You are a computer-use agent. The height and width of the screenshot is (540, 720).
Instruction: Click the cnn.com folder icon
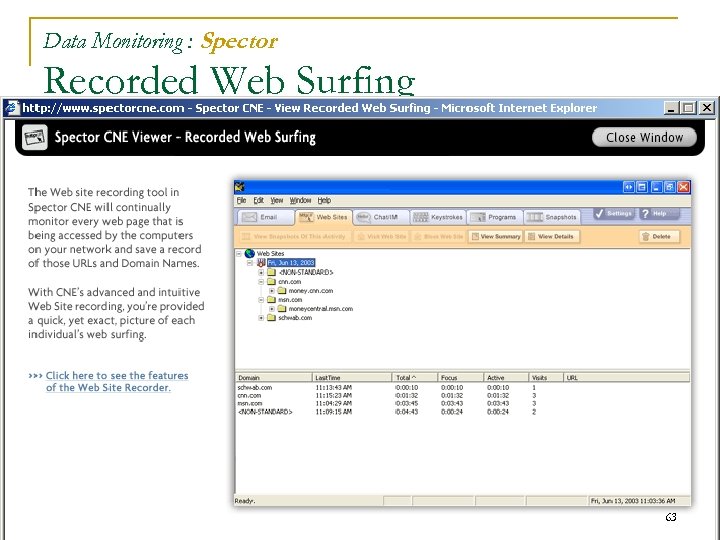tap(271, 281)
